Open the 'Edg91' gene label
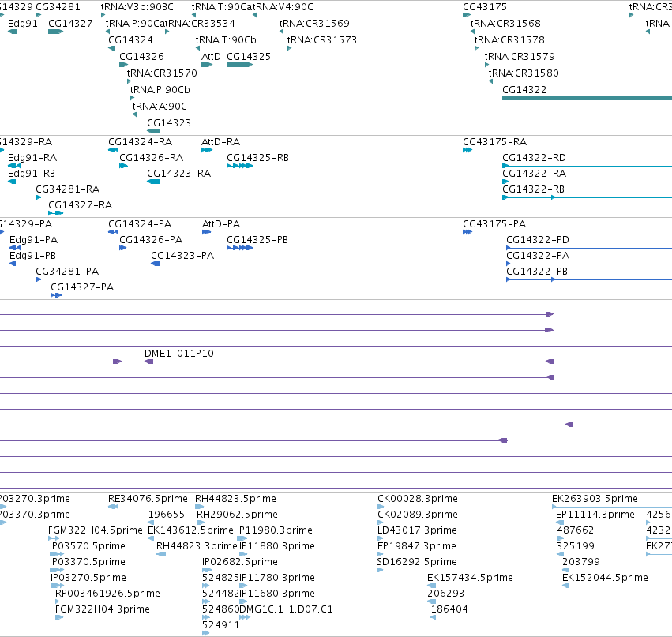Viewport: 672px width, 637px height. pos(23,23)
